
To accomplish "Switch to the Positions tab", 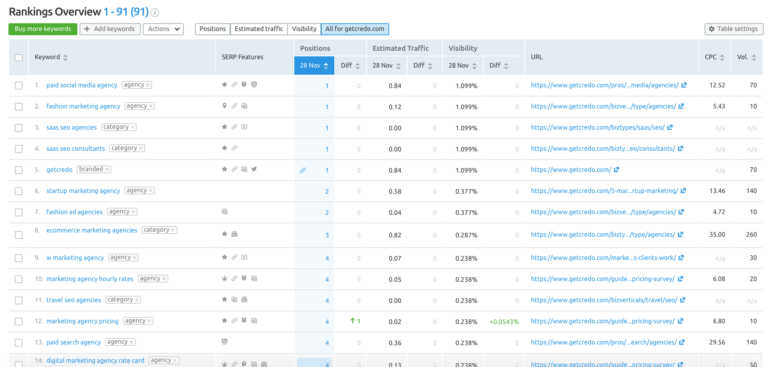I will [x=212, y=29].
